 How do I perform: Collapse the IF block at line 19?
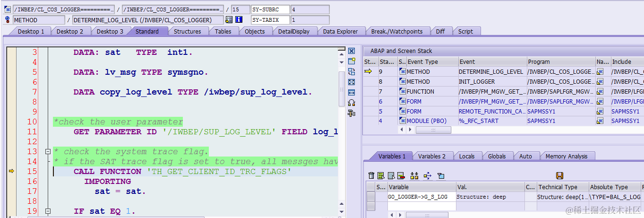click(48, 211)
